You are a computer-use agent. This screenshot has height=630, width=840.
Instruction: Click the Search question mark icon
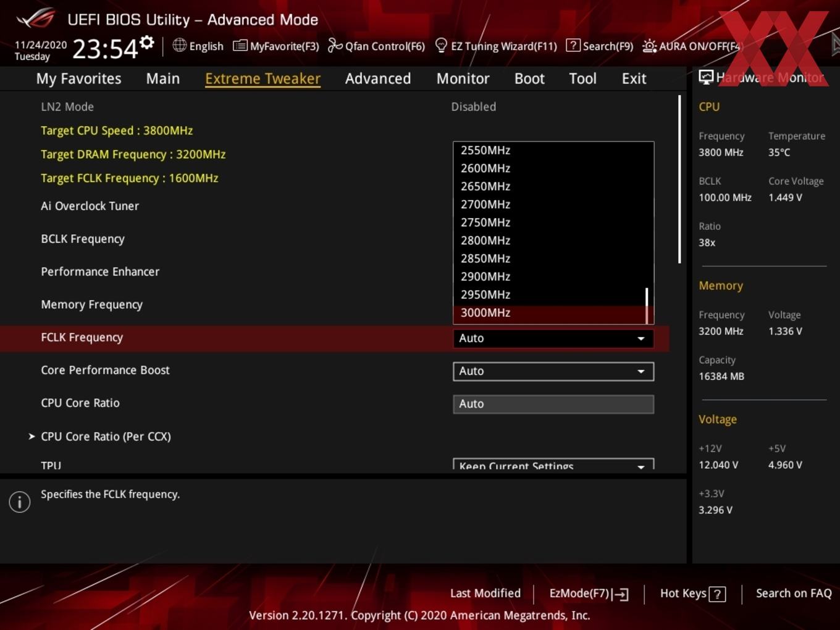coord(573,46)
